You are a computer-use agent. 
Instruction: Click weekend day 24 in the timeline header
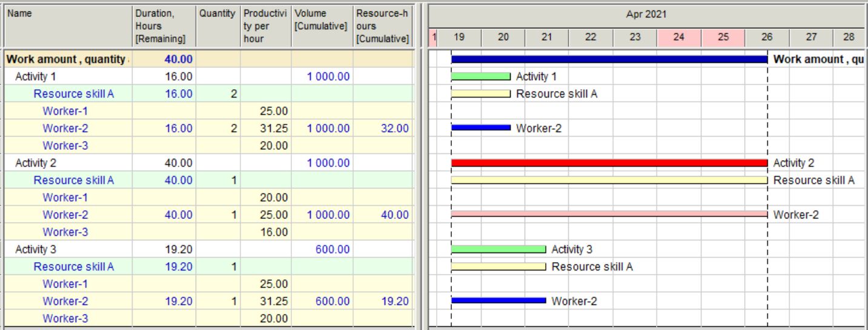(x=679, y=37)
